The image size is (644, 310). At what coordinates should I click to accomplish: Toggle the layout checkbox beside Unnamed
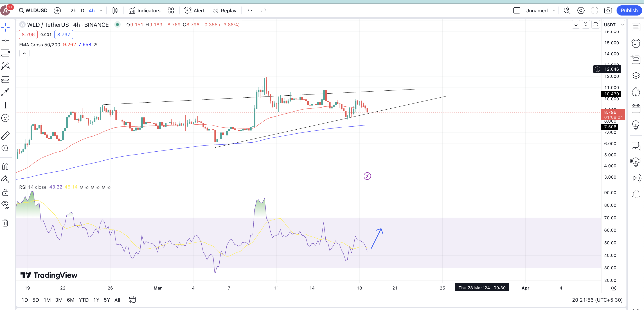516,11
